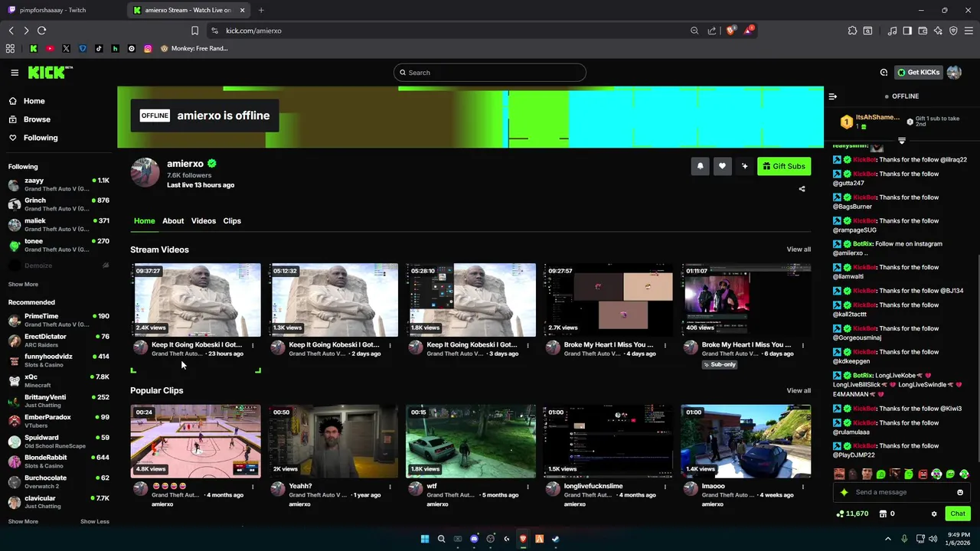
Task: Open the Windows Start menu
Action: click(425, 539)
